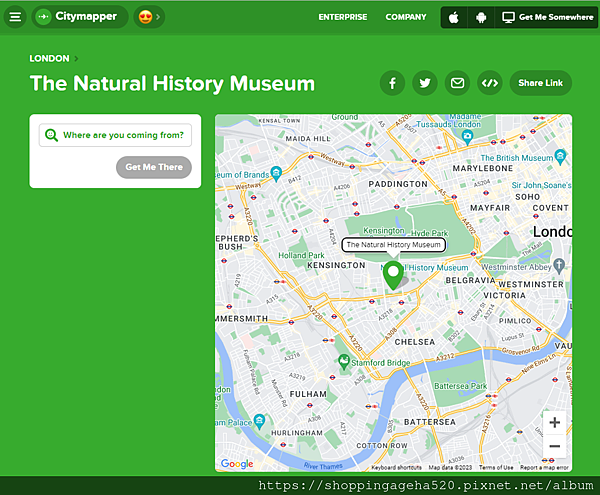Viewport: 600px width, 495px height.
Task: Click the MARYLEBONE district label
Action: (483, 168)
